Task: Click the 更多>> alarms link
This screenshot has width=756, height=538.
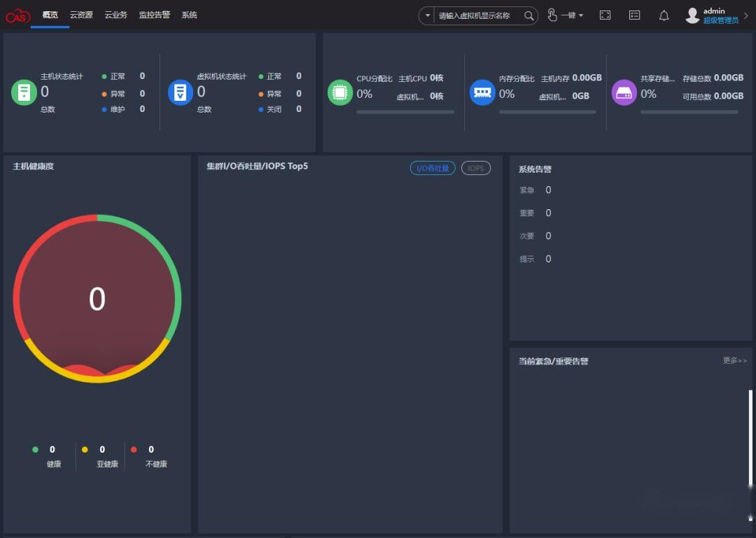Action: click(735, 360)
